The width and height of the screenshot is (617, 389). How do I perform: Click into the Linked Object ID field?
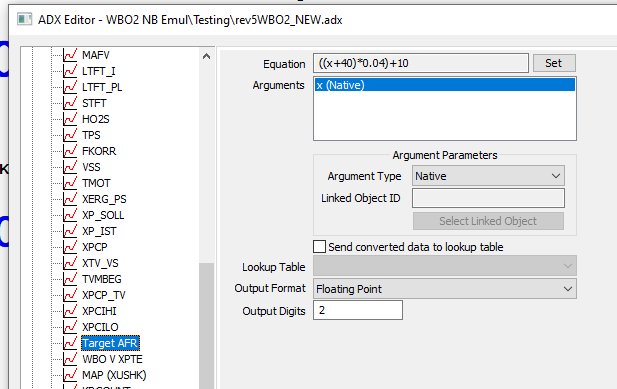point(488,198)
